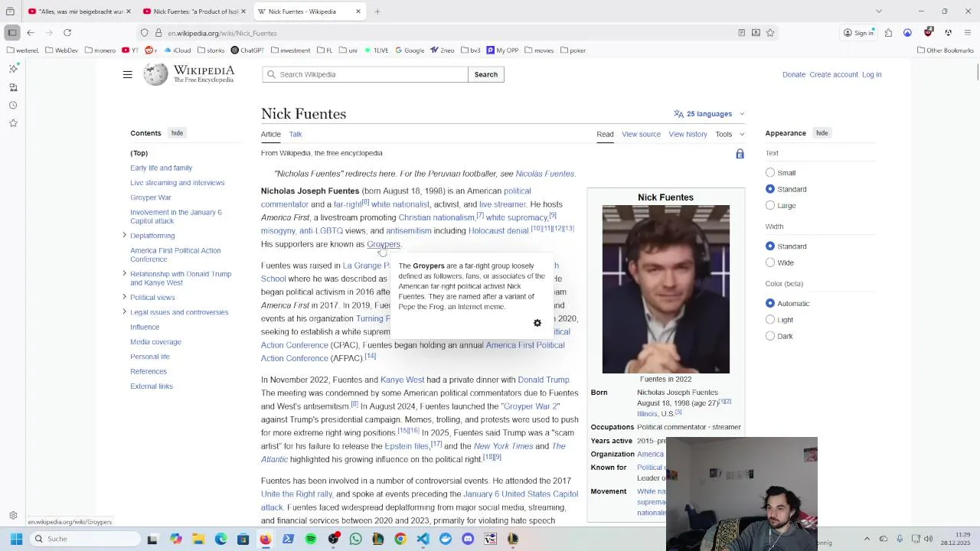Open WhatsApp from the taskbar
This screenshot has width=980, height=551.
(355, 539)
